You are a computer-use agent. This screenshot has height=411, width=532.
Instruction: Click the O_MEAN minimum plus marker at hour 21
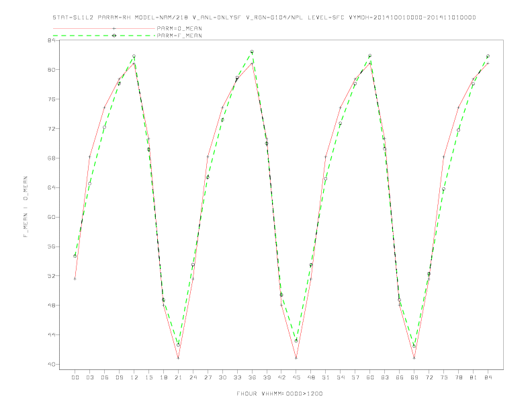point(178,358)
